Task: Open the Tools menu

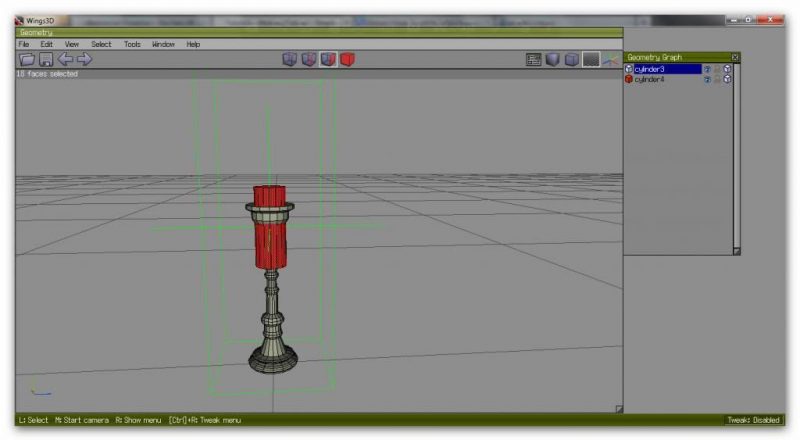Action: [x=132, y=44]
